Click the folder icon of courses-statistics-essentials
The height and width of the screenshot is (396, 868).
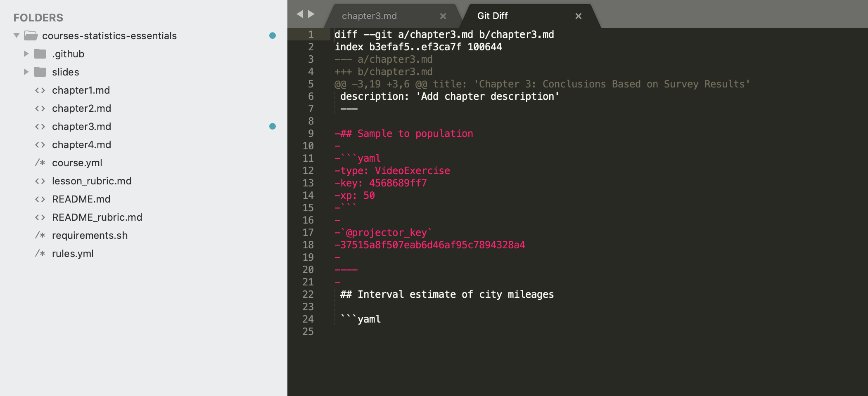(x=31, y=35)
